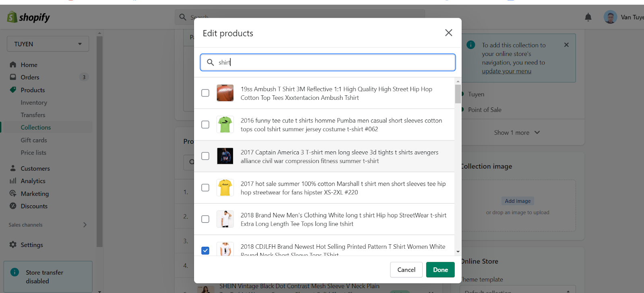
Task: Expand Sales channels section
Action: (85, 225)
